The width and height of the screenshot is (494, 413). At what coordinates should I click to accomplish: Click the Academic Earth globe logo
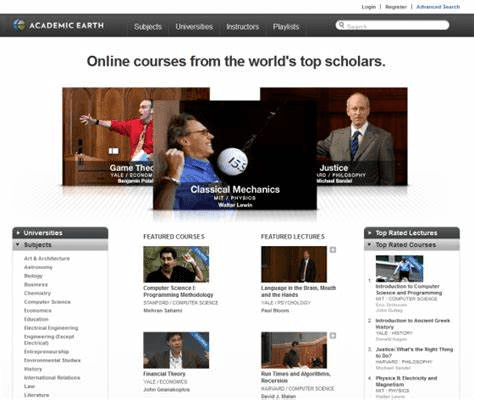click(x=19, y=25)
